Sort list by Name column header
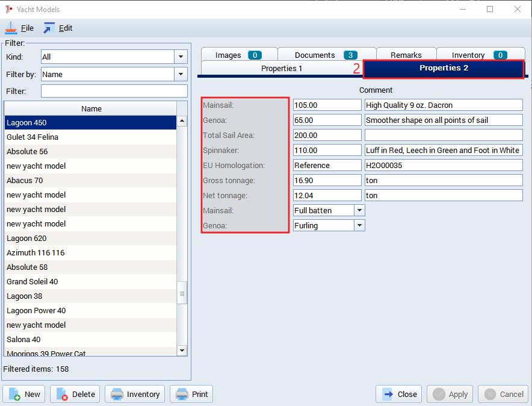The height and width of the screenshot is (406, 532). (x=91, y=108)
